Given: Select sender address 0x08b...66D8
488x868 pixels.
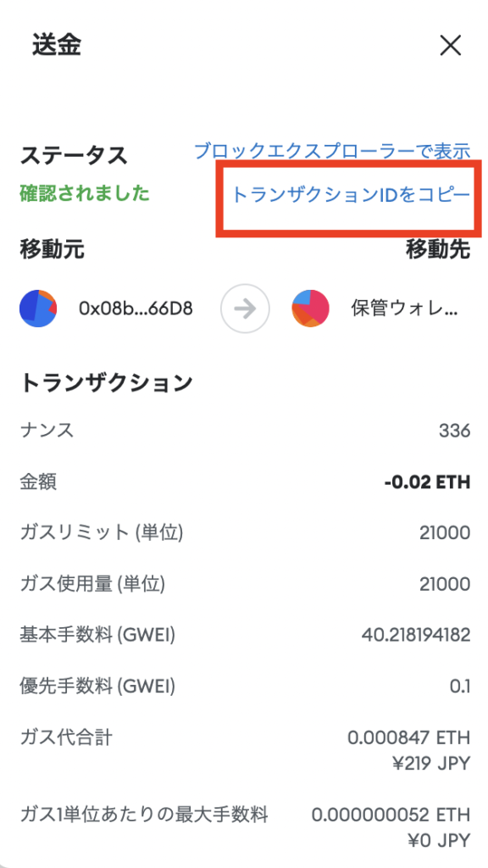Looking at the screenshot, I should coord(136,309).
